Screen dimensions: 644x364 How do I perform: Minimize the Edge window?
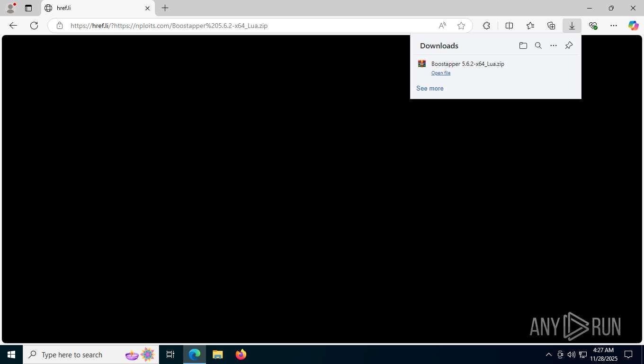coord(590,8)
